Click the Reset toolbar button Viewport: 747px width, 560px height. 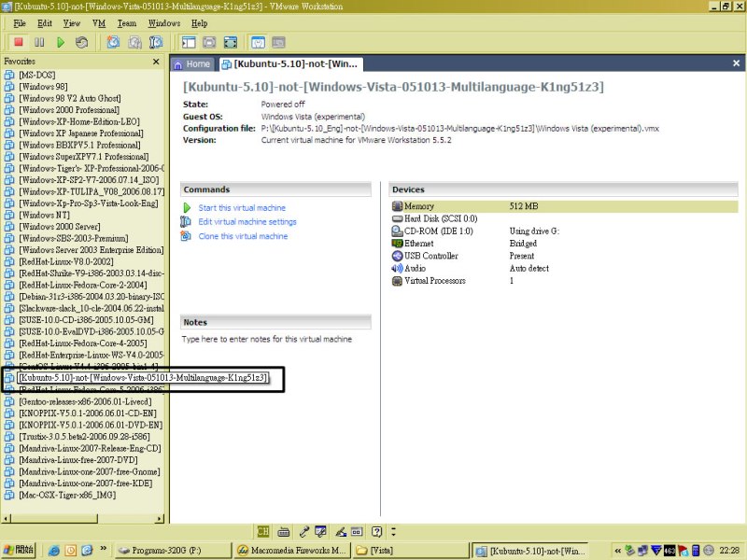(81, 42)
